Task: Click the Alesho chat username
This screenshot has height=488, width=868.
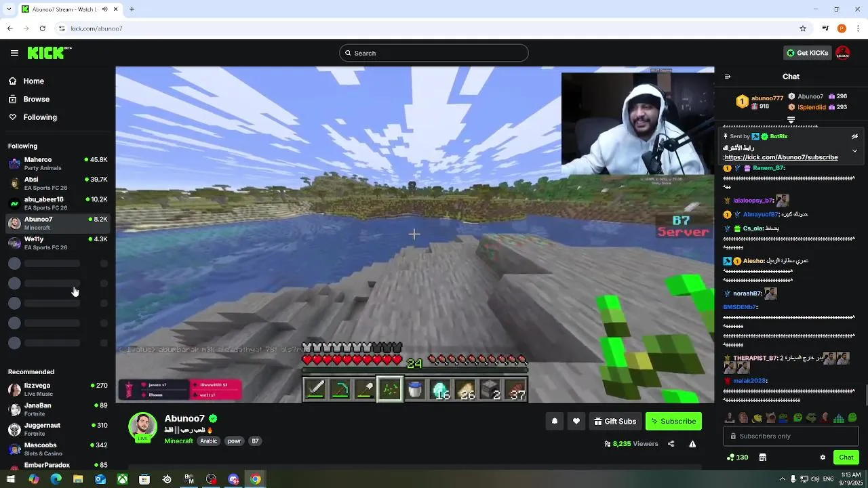Action: click(754, 261)
